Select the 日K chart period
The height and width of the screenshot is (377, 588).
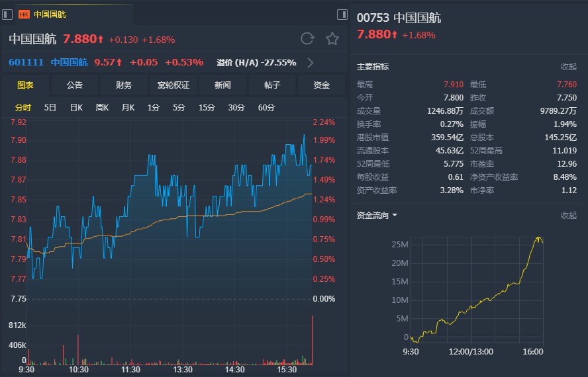(76, 107)
